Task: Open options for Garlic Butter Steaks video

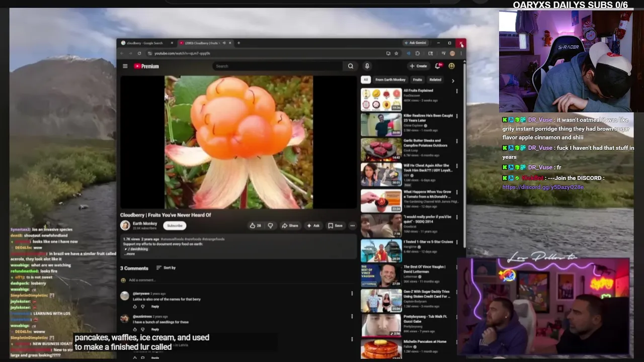Action: click(457, 141)
